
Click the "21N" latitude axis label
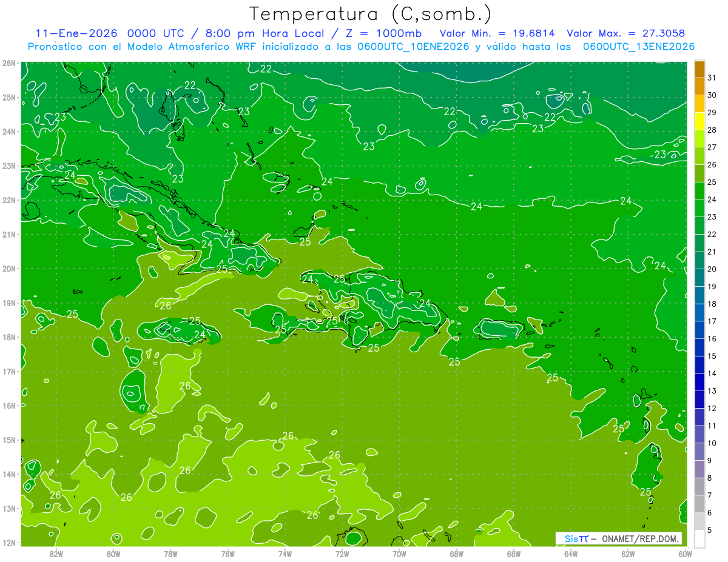coord(8,234)
